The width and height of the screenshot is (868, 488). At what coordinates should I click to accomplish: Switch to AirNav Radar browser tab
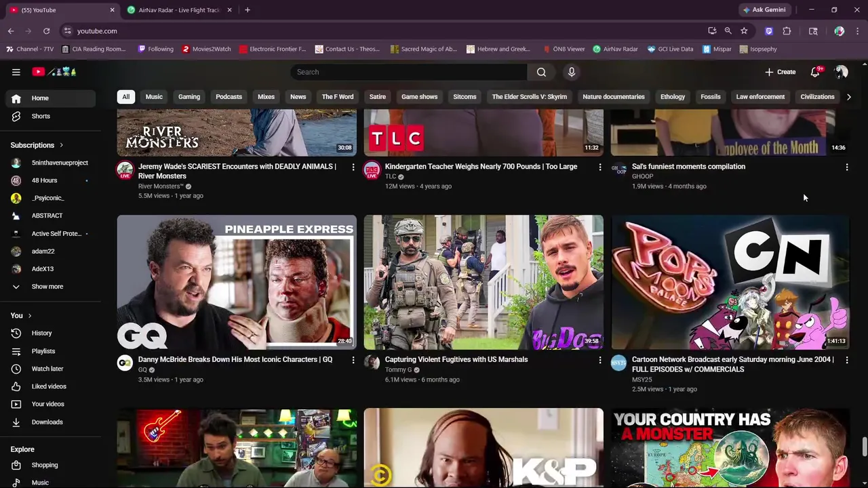click(179, 10)
